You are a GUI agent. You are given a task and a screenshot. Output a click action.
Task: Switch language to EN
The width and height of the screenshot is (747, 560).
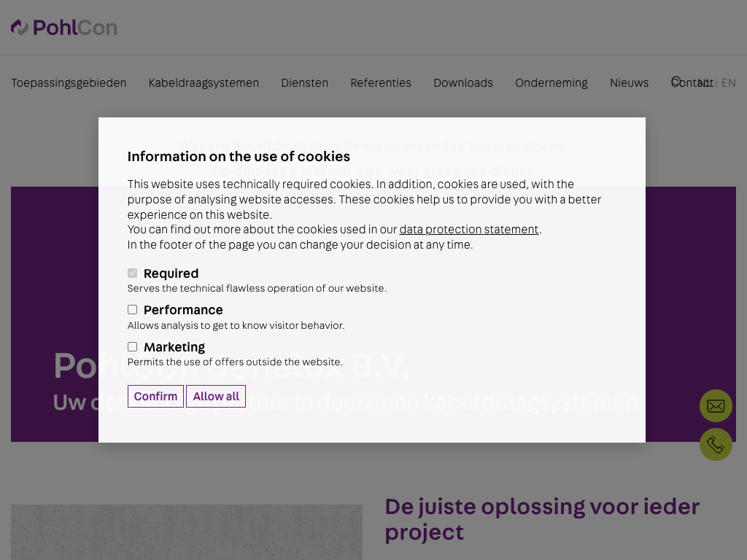click(729, 83)
